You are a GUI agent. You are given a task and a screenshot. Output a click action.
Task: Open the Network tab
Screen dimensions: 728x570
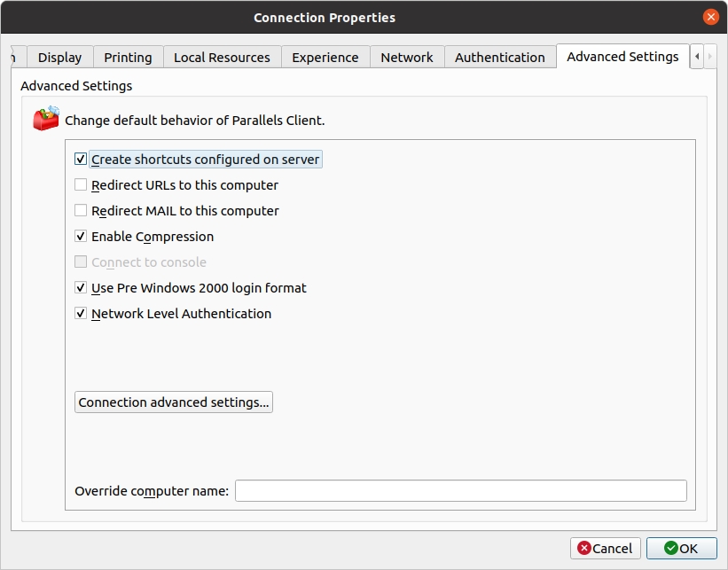tap(407, 57)
